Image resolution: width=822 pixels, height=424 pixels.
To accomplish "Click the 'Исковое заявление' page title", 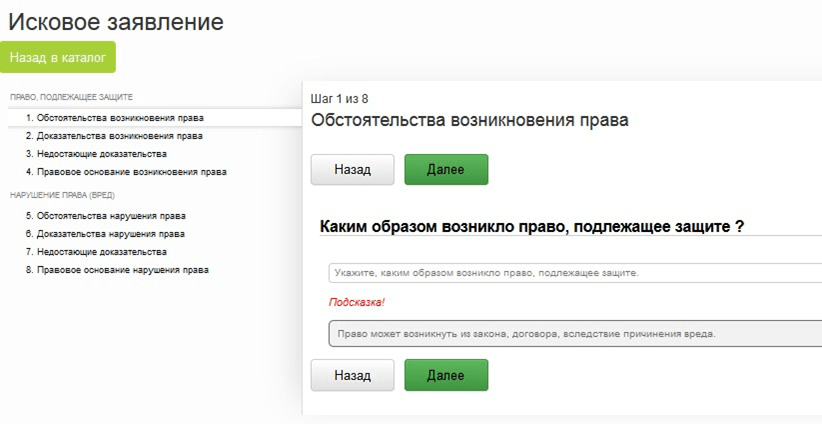I will (x=116, y=21).
